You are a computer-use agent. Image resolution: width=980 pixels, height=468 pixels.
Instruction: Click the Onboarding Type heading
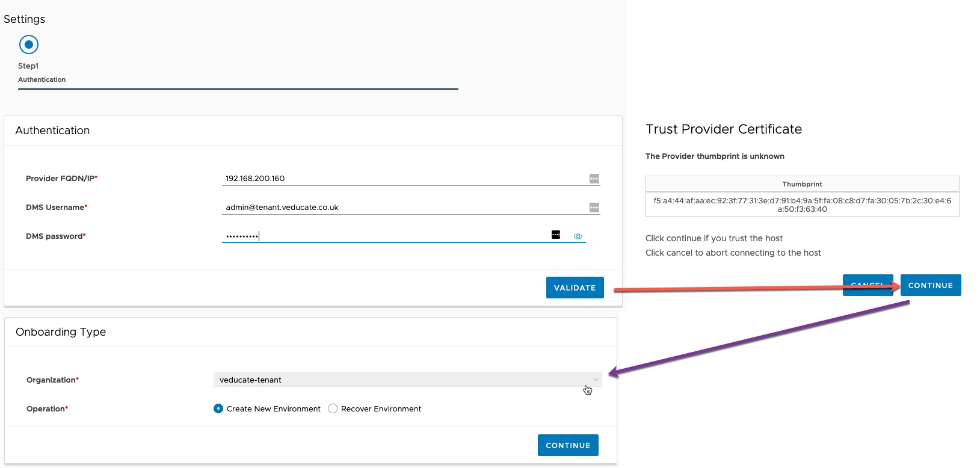pyautogui.click(x=61, y=332)
